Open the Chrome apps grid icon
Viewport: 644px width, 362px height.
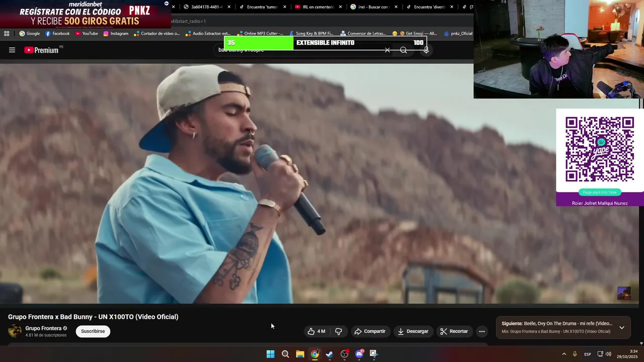(7, 34)
